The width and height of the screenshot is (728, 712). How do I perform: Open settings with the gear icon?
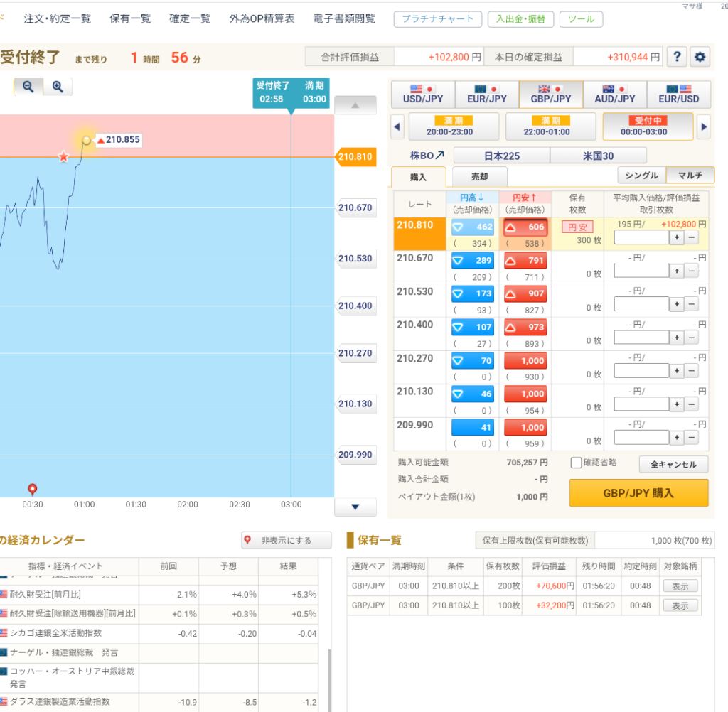tap(700, 57)
